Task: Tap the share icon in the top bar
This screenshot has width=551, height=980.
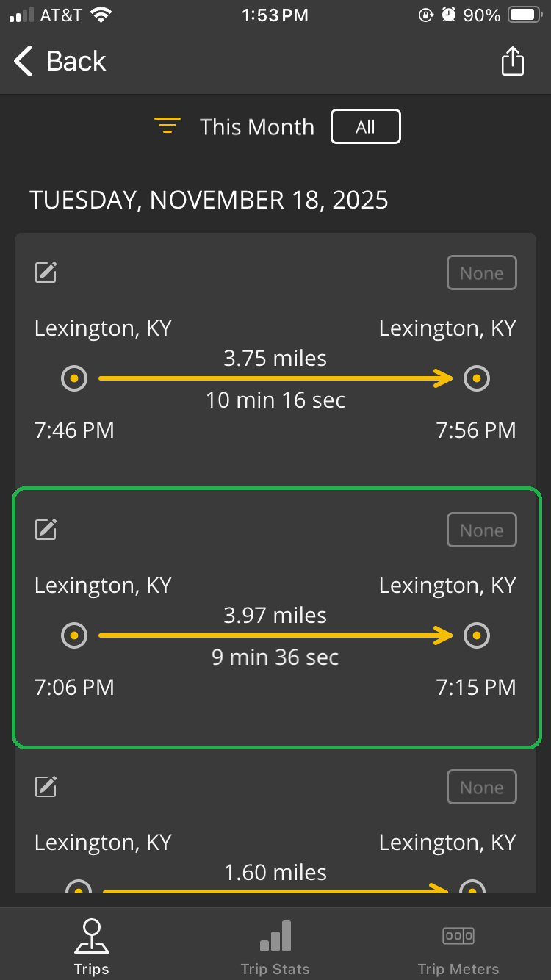Action: click(x=512, y=61)
